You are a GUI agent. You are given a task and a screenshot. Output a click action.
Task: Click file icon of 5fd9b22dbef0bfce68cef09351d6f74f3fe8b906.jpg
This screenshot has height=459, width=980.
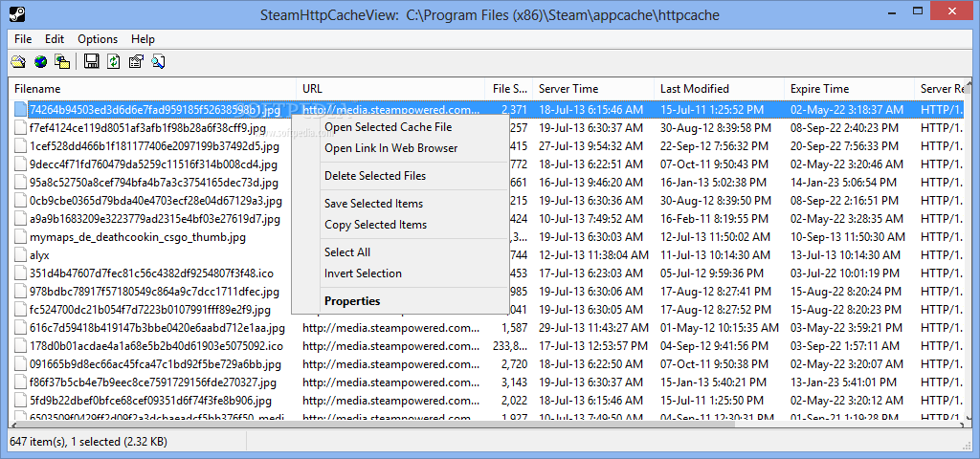tap(20, 401)
